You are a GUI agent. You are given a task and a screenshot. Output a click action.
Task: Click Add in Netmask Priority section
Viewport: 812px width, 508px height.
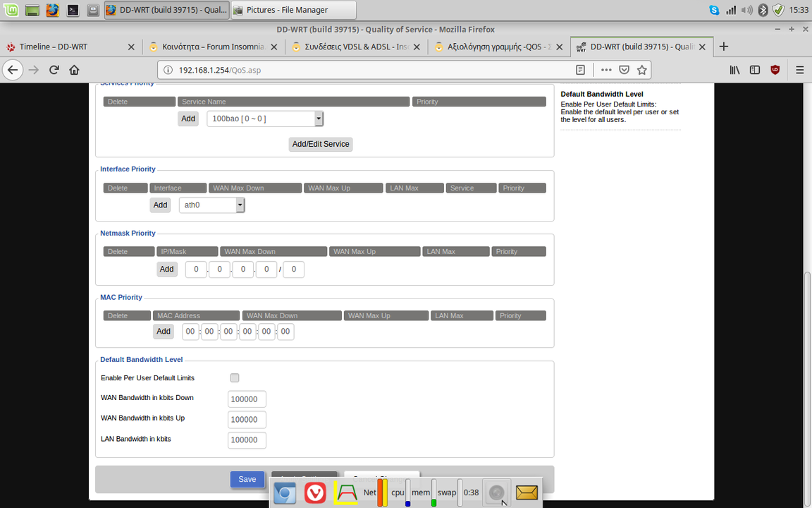[x=167, y=269]
